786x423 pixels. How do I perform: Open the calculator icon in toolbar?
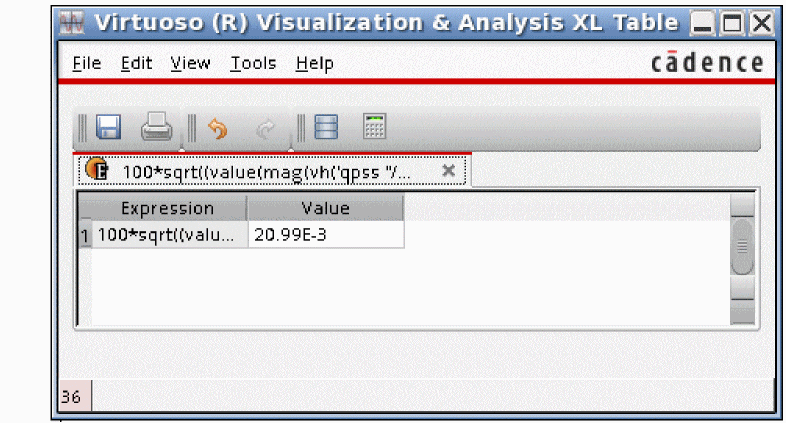[x=374, y=126]
